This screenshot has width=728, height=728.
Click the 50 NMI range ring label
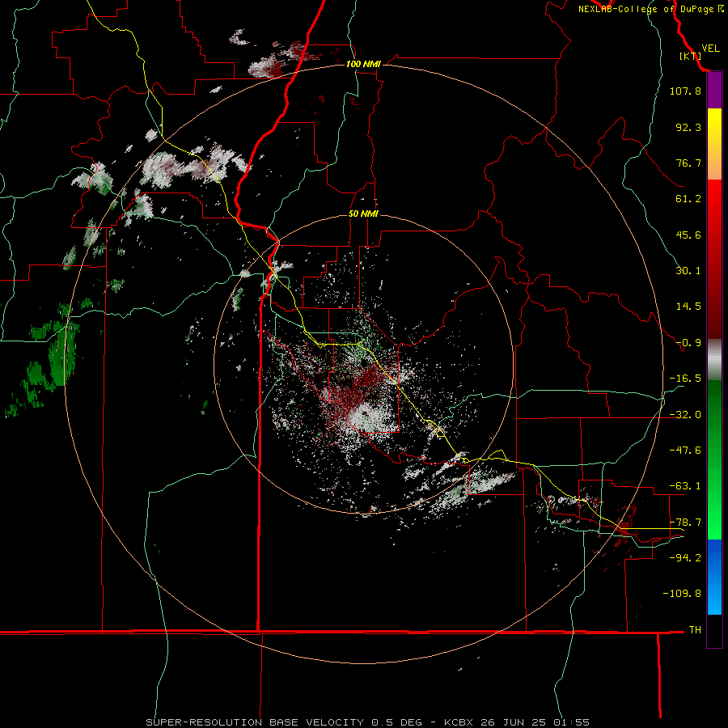coord(363,214)
